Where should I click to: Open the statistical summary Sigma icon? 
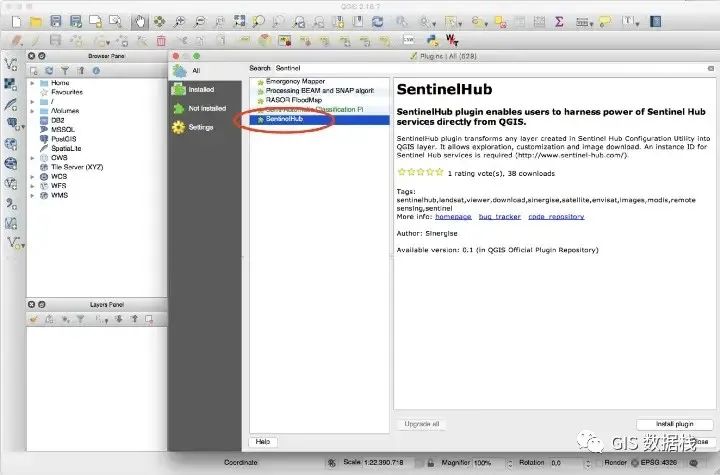559,22
